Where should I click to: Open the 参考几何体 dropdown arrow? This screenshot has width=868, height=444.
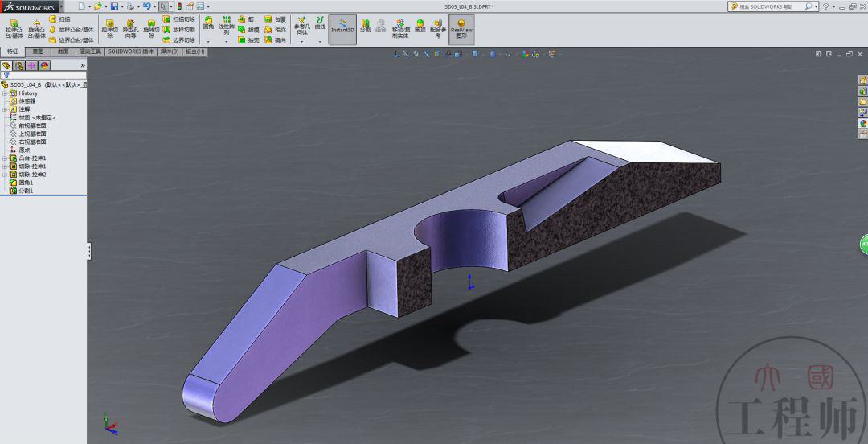coord(301,42)
